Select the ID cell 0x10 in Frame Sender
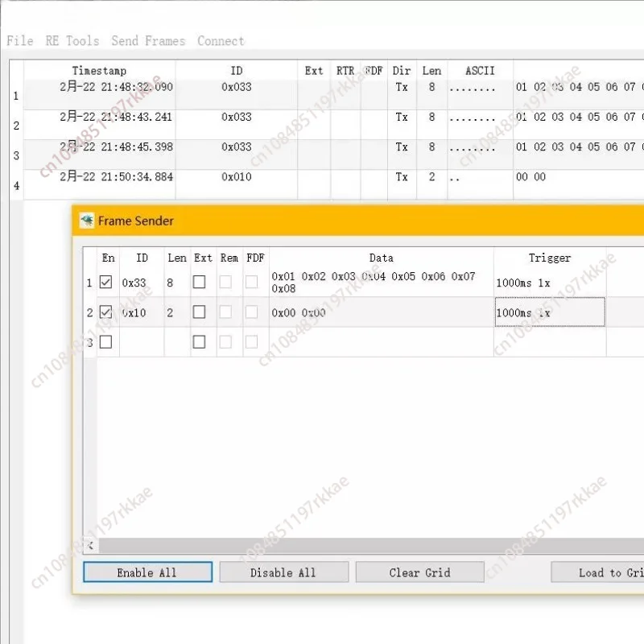Image resolution: width=644 pixels, height=644 pixels. tap(142, 312)
